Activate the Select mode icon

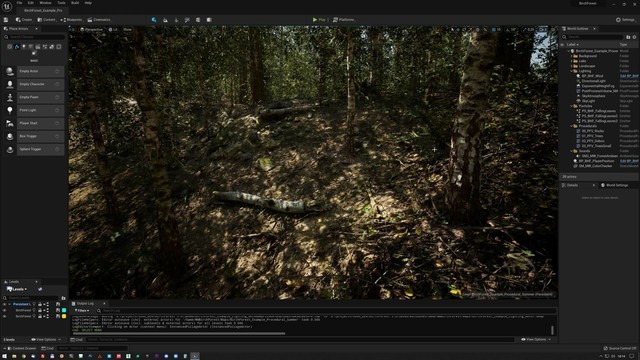coord(154,20)
